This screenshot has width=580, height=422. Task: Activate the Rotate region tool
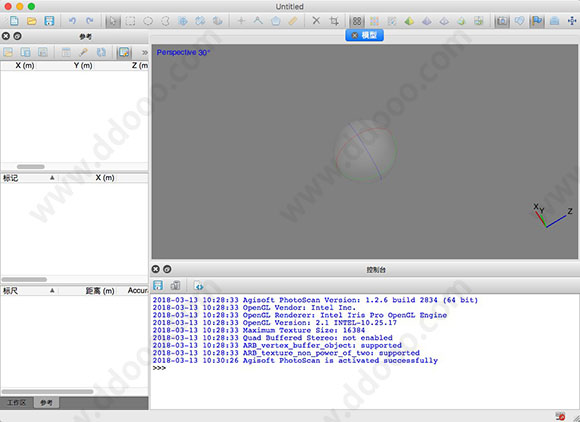pos(218,21)
